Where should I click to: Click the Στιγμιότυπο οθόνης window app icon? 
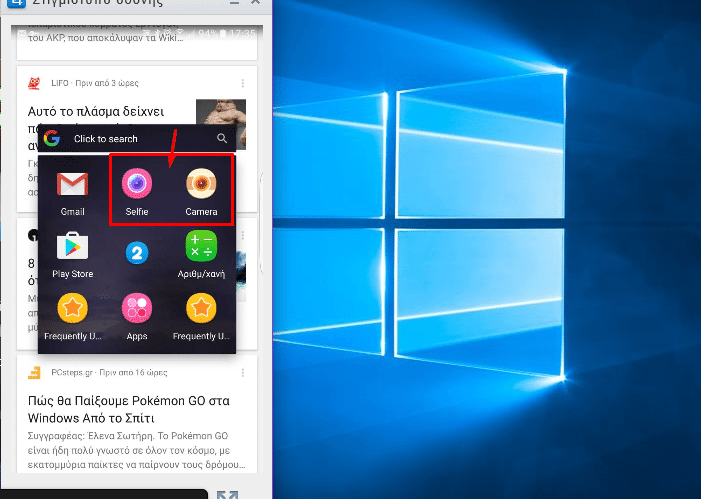17,3
